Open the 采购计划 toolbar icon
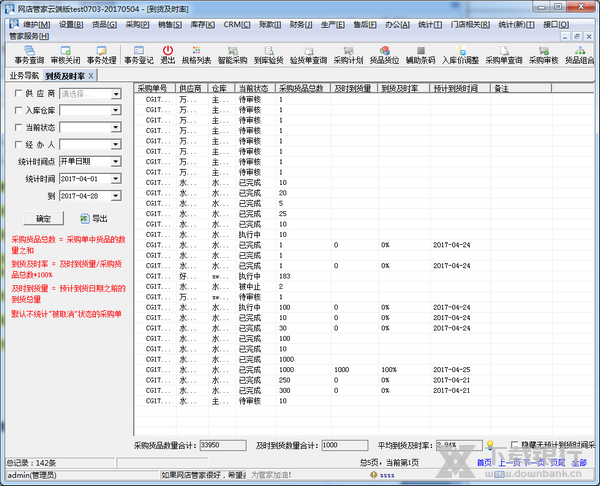 [x=348, y=54]
